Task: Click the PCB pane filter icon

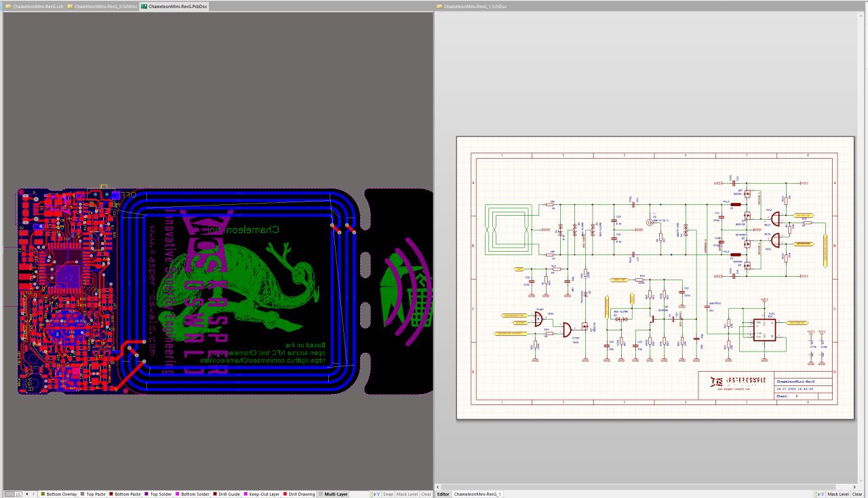Action: 375,494
